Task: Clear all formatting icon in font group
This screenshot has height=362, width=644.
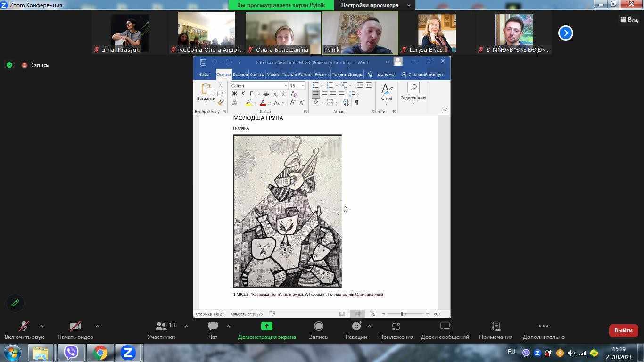Action: [294, 94]
